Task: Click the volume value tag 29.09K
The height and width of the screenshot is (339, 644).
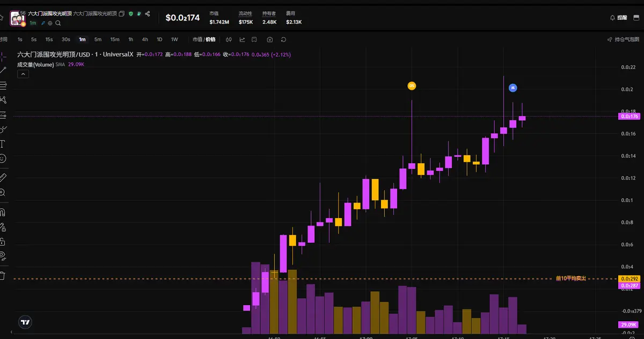Action: point(628,324)
